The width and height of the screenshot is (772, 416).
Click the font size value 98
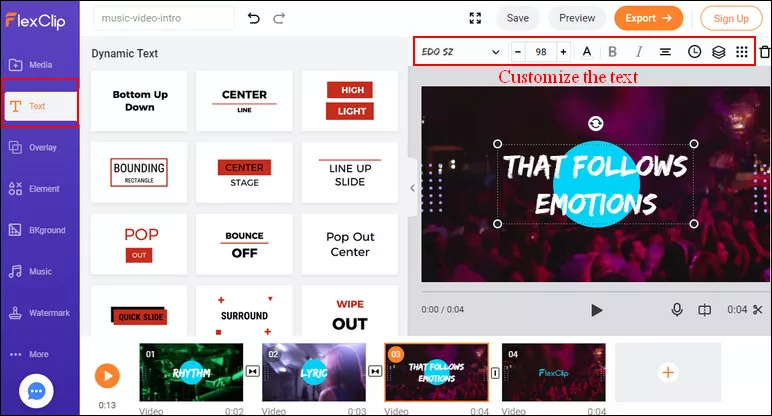(x=541, y=52)
